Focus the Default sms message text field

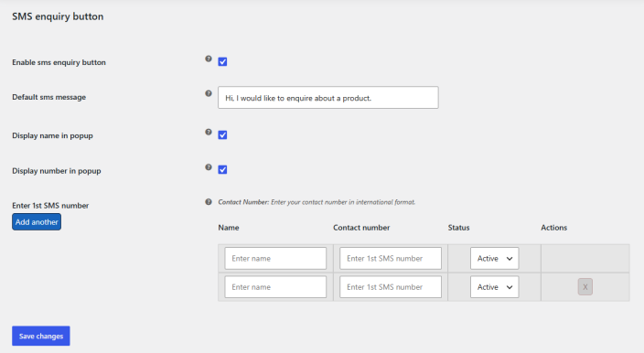328,98
